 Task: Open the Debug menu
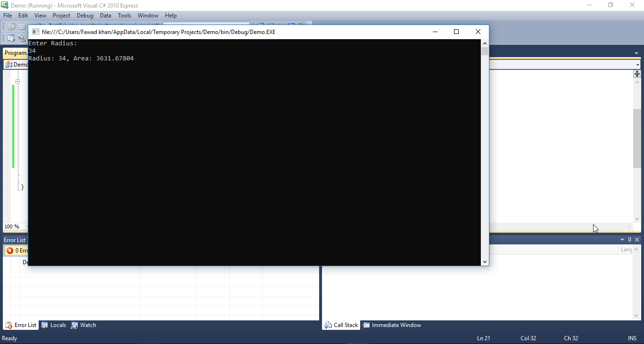tap(85, 16)
